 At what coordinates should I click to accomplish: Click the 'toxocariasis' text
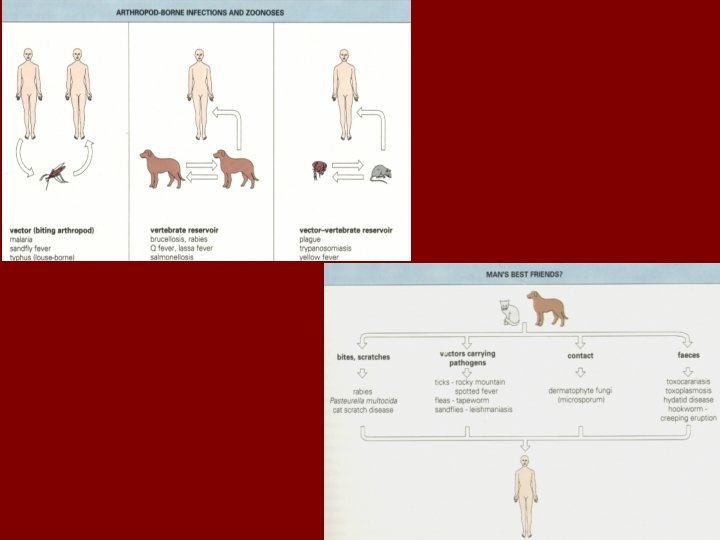(688, 382)
